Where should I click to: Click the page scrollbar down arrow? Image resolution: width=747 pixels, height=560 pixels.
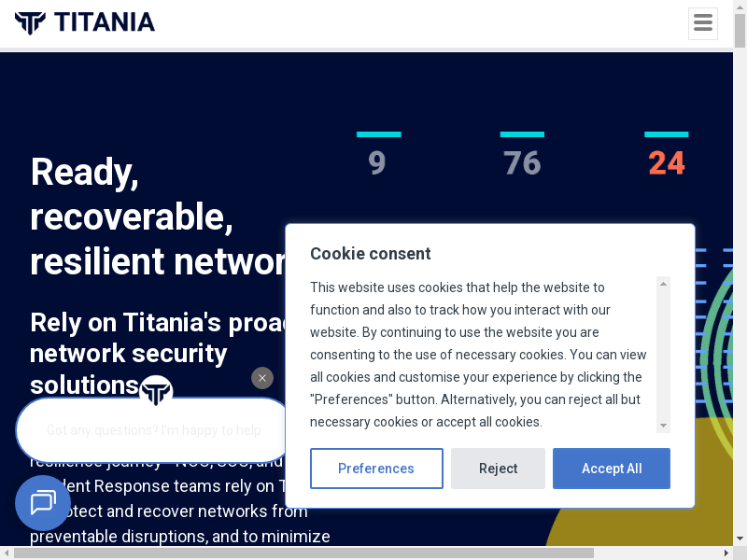[740, 539]
